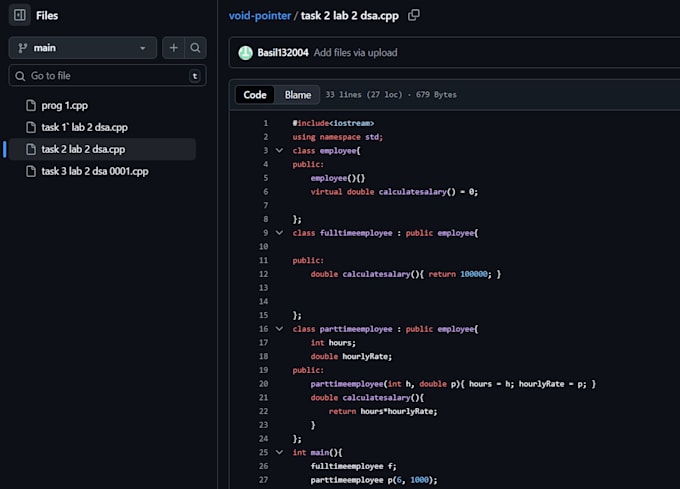Screen dimensions: 680x489
Task: Click the double hourlyRate; code line
Action: click(x=351, y=356)
